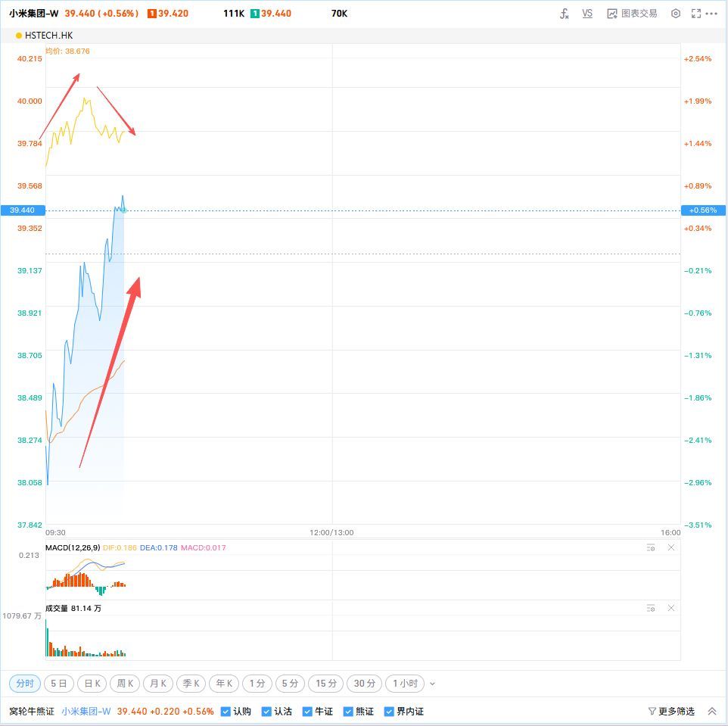Expand the warrants panel double chevron
The image size is (728, 726).
(711, 712)
